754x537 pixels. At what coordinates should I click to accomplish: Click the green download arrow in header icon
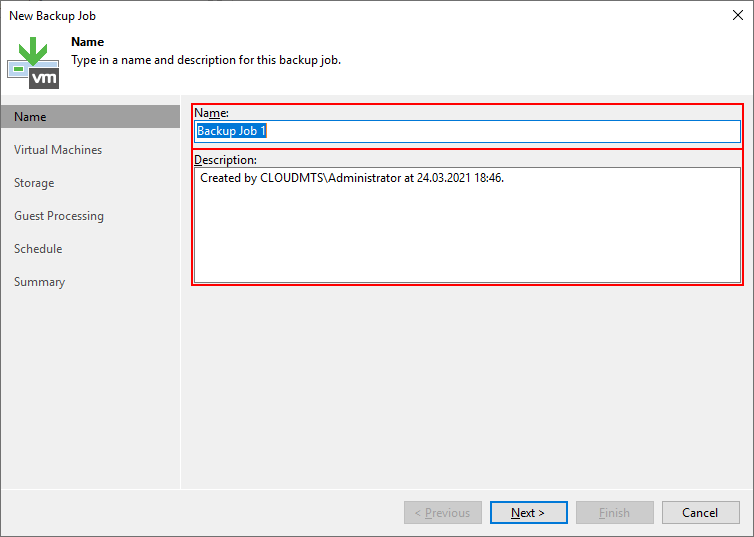(x=32, y=50)
